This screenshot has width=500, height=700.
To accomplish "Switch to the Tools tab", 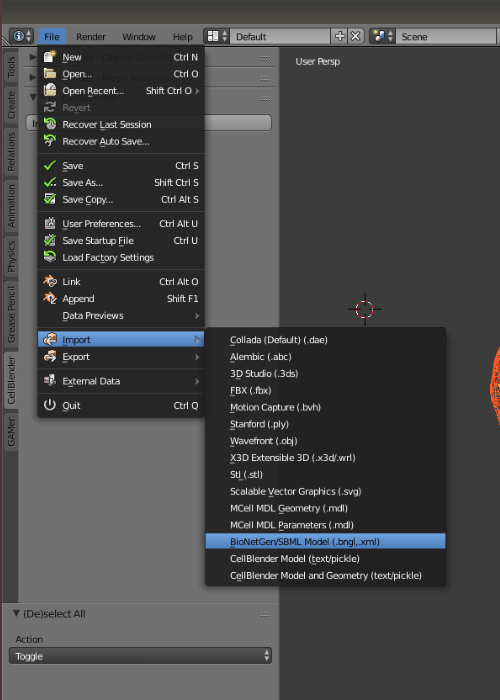I will [11, 67].
